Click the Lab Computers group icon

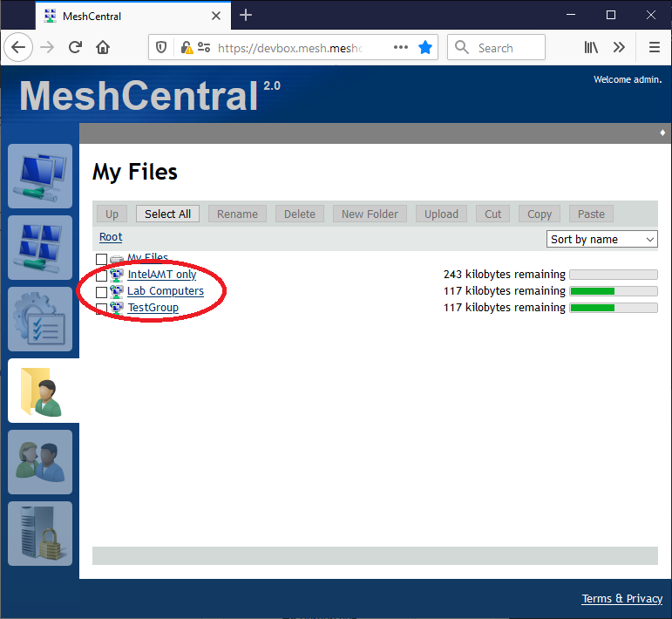[116, 291]
